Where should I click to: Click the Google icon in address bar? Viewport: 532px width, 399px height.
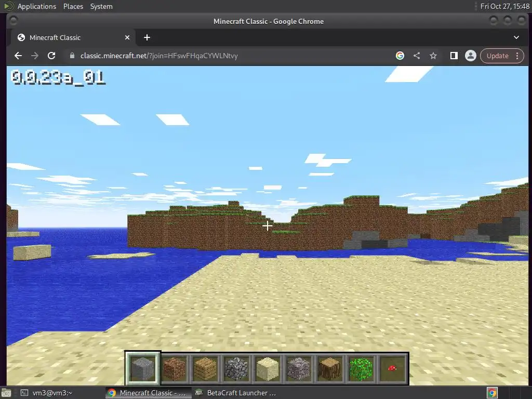400,56
